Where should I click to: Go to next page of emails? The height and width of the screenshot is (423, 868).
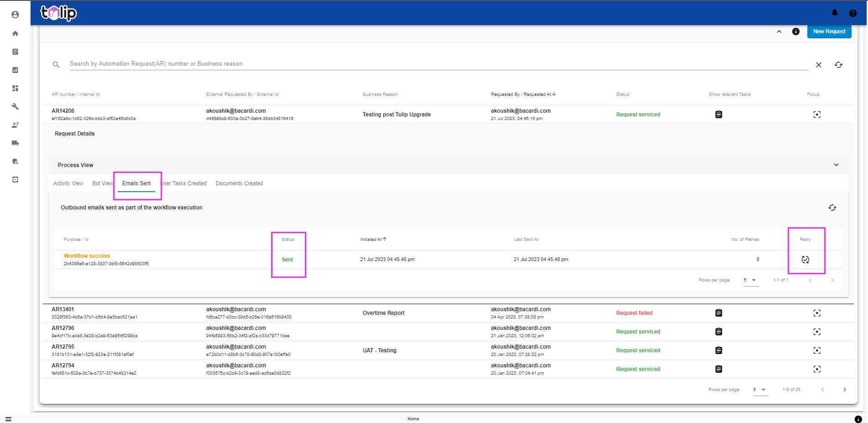coord(832,280)
